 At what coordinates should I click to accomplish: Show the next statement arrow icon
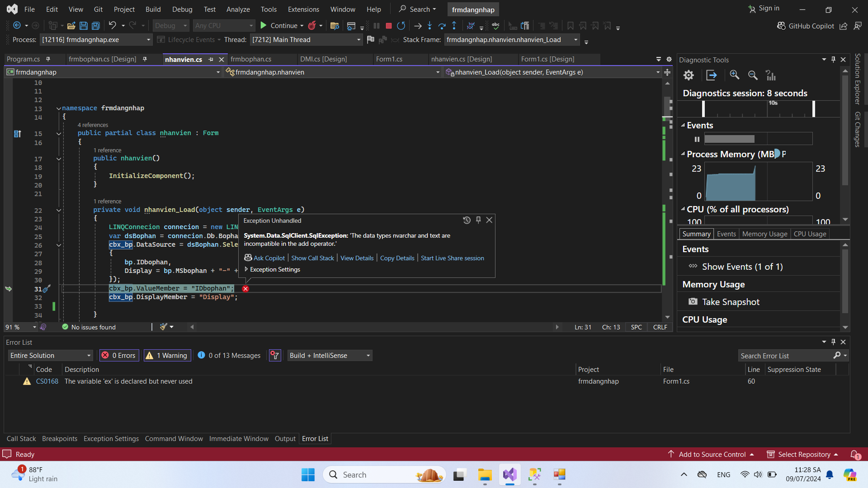pyautogui.click(x=418, y=26)
